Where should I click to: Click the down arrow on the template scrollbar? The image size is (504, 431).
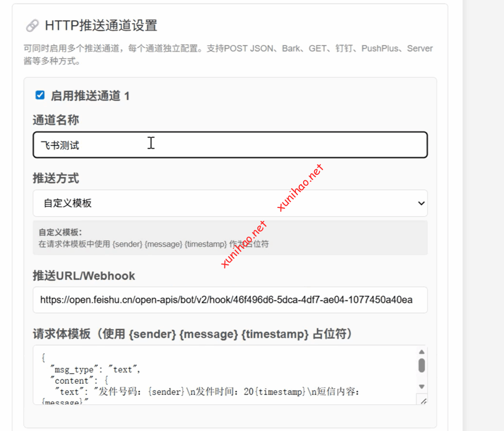[x=421, y=387]
